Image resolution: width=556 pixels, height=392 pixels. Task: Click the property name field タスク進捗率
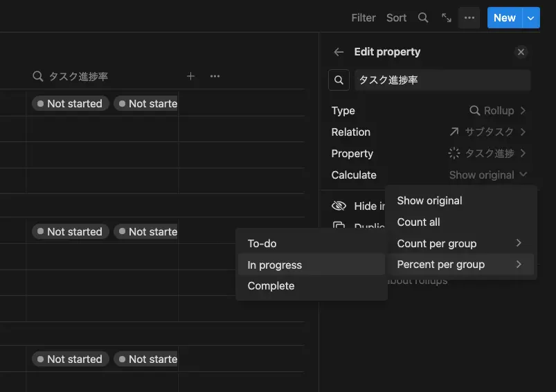pyautogui.click(x=442, y=80)
